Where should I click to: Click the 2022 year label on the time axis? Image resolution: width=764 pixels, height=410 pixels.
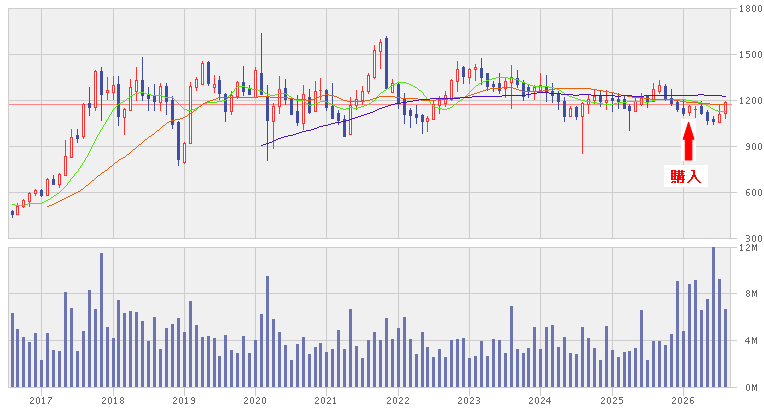(398, 401)
